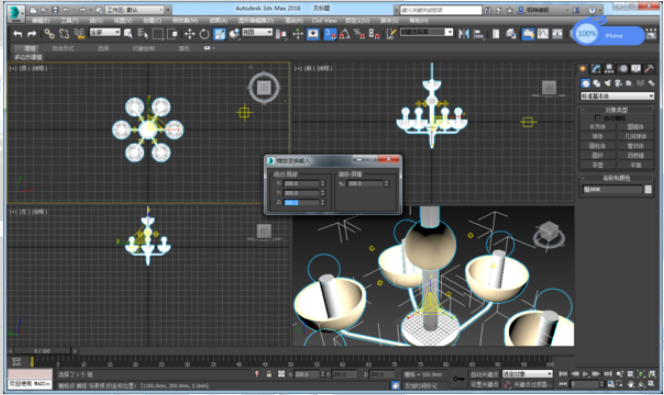Switch to the Utilities hammer tab
The width and height of the screenshot is (664, 395).
(x=649, y=69)
